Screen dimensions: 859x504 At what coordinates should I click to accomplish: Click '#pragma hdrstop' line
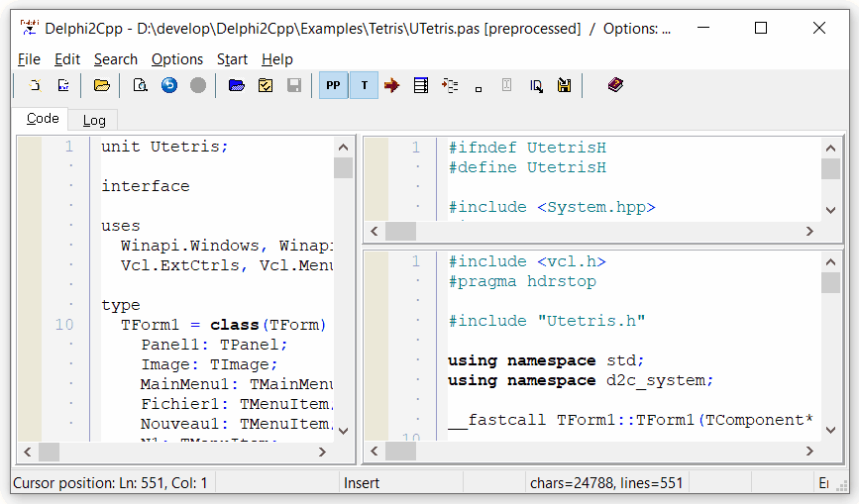point(522,281)
